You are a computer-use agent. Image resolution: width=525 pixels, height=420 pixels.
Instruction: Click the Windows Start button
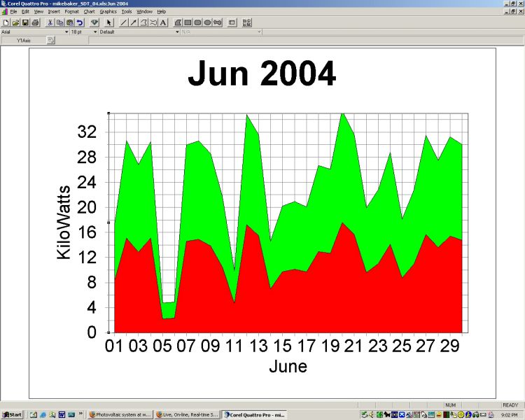click(13, 415)
